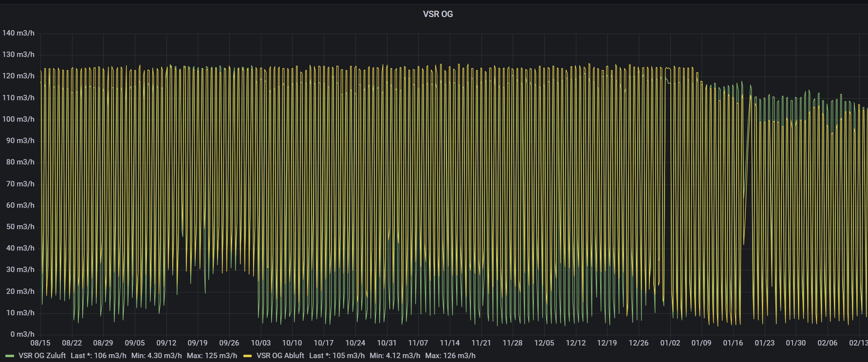Click the Zuluft Max value 125 m3/h
868x362 pixels.
[212, 356]
